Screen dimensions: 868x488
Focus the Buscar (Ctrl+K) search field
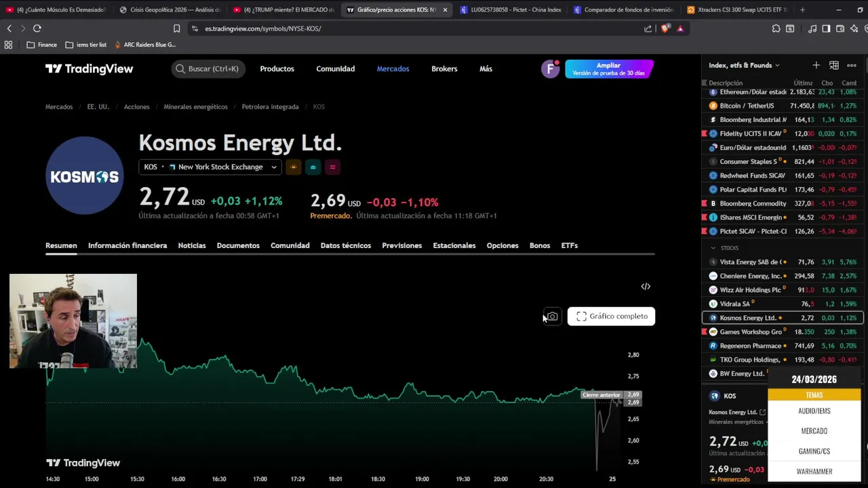point(208,68)
